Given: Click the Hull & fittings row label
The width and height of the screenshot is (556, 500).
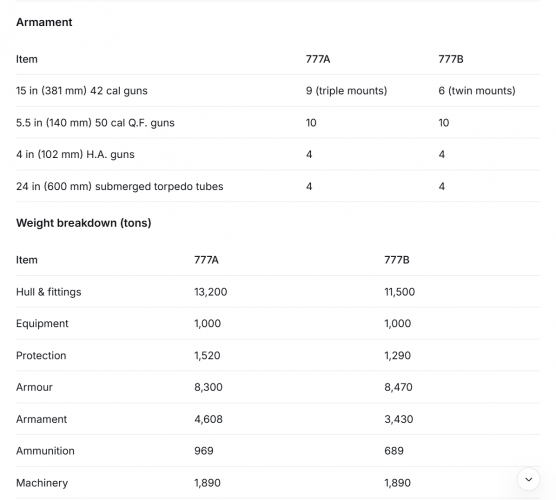Looking at the screenshot, I should click(x=49, y=292).
